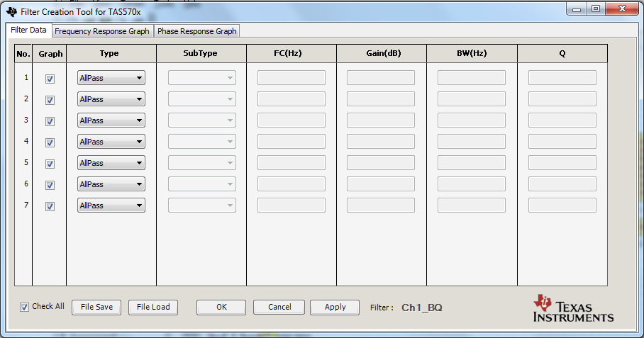
Task: Toggle Graph checkbox for filter row 7
Action: tap(50, 207)
